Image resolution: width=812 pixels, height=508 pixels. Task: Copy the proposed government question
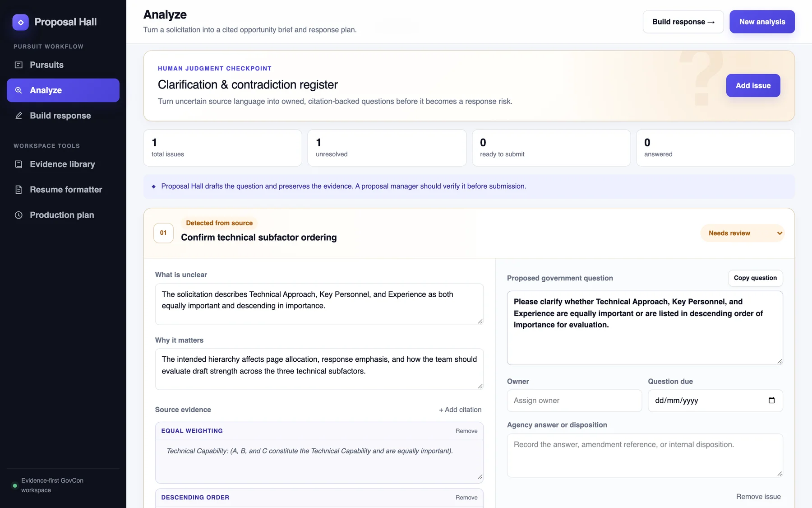(755, 278)
